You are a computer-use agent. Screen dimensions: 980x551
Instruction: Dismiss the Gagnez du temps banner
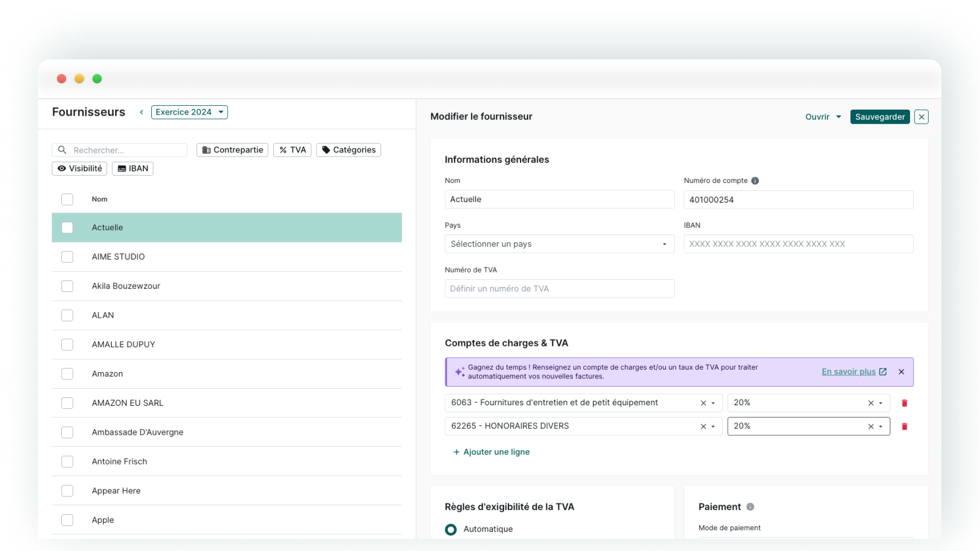[x=901, y=372]
